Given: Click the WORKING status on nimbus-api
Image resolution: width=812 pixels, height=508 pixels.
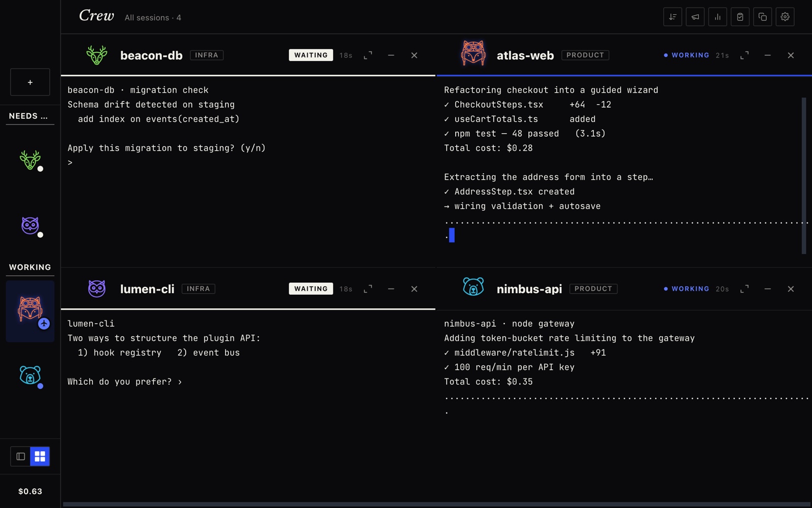Looking at the screenshot, I should tap(687, 289).
